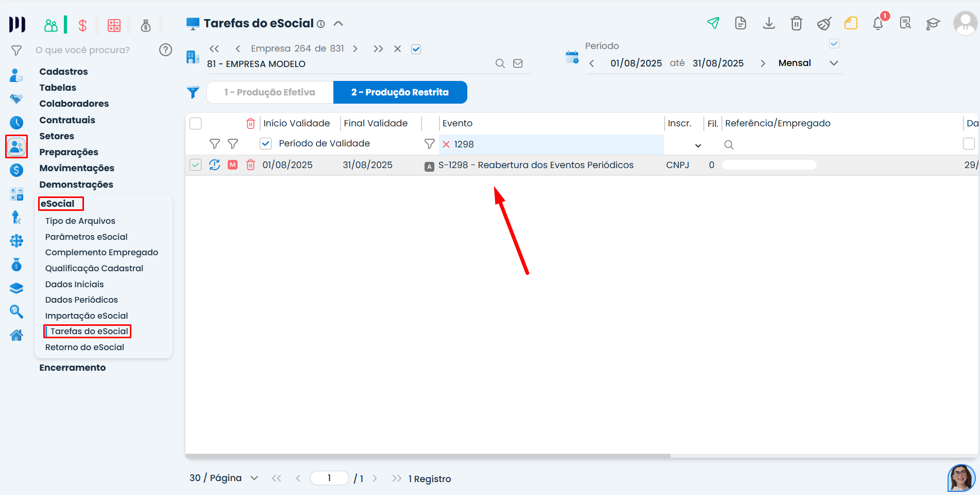Open the user profile avatar
Image resolution: width=980 pixels, height=495 pixels.
coord(965,23)
